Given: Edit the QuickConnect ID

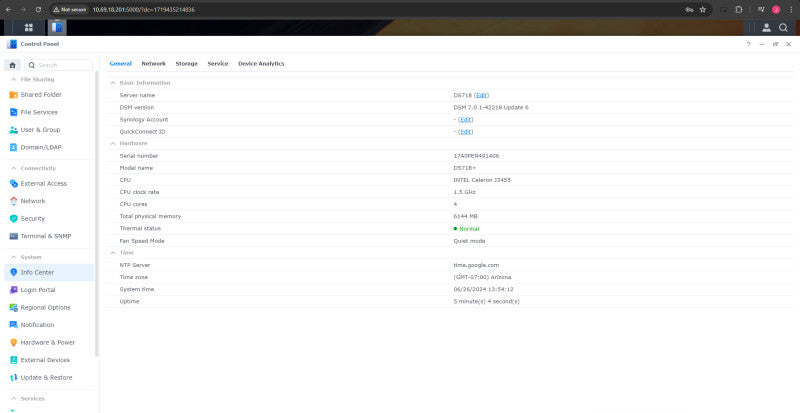Looking at the screenshot, I should coord(465,132).
